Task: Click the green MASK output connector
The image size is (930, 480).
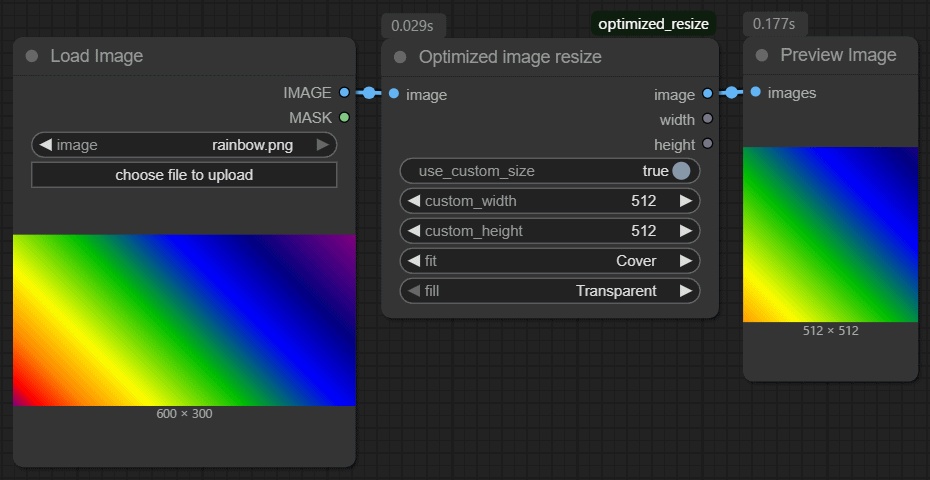Action: click(x=345, y=118)
